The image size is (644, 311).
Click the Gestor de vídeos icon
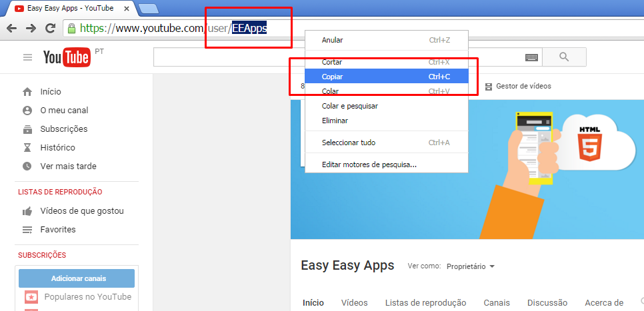click(x=489, y=87)
